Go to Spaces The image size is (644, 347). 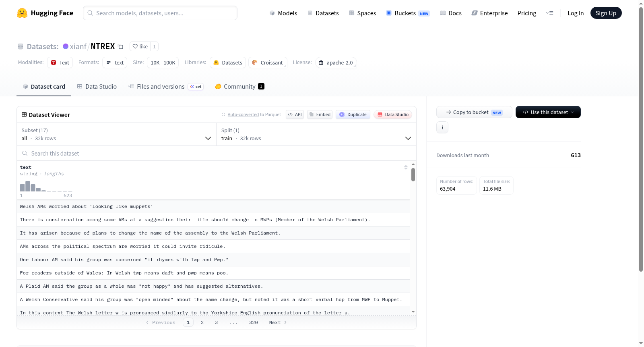click(362, 13)
